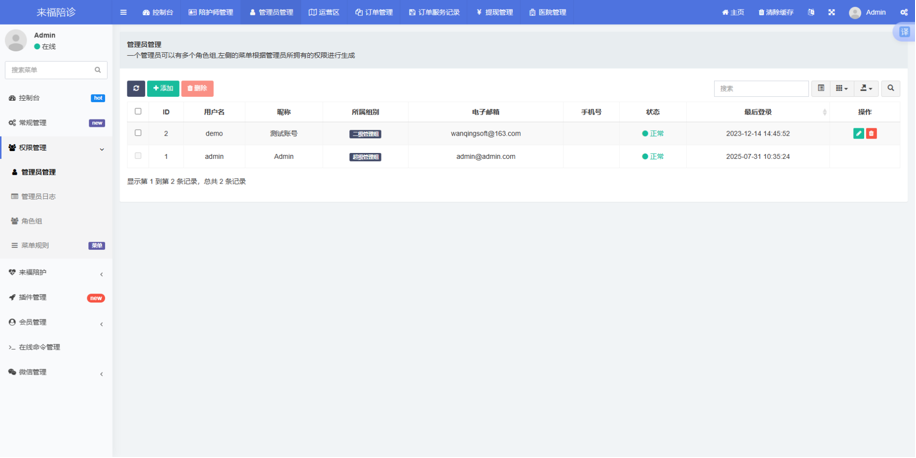Click the green edit icon for demo

(858, 133)
